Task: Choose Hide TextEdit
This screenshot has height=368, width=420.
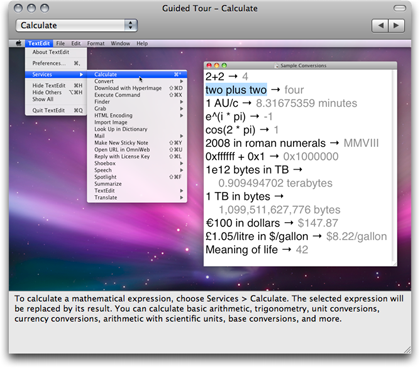Action: [x=56, y=85]
